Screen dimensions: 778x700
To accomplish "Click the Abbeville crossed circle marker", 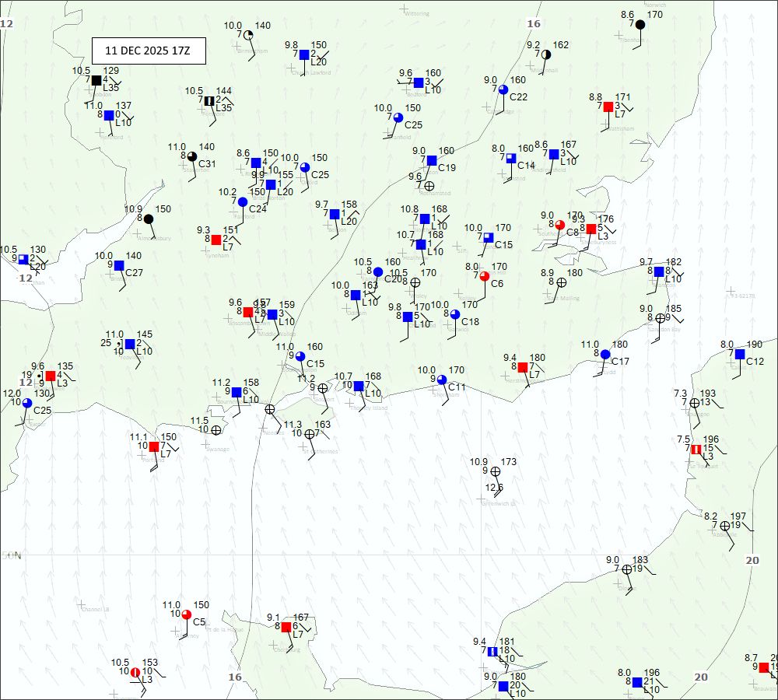I will (x=725, y=526).
